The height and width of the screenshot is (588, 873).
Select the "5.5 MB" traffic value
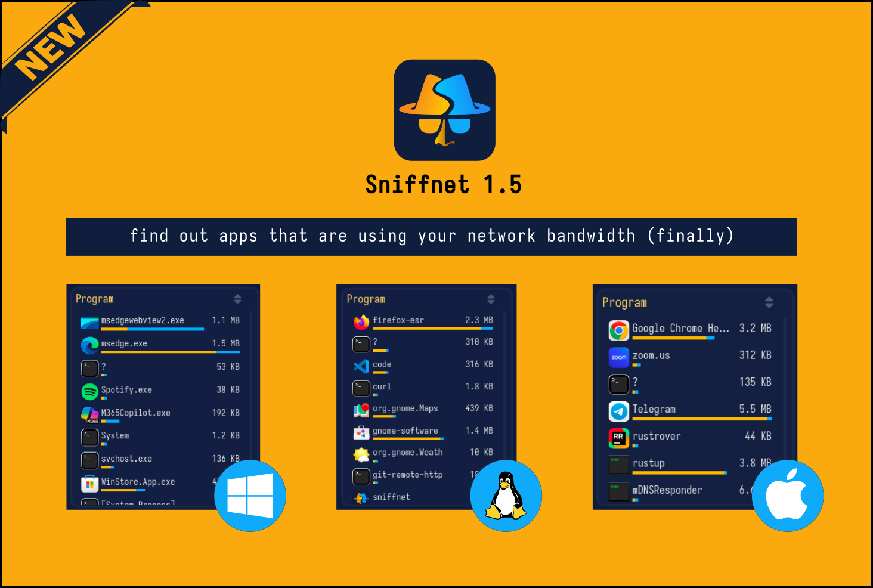pyautogui.click(x=756, y=409)
